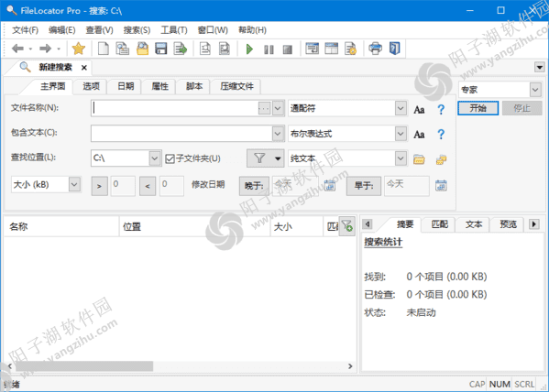Open the back history dropdown arrow
The width and height of the screenshot is (549, 392).
[x=31, y=49]
